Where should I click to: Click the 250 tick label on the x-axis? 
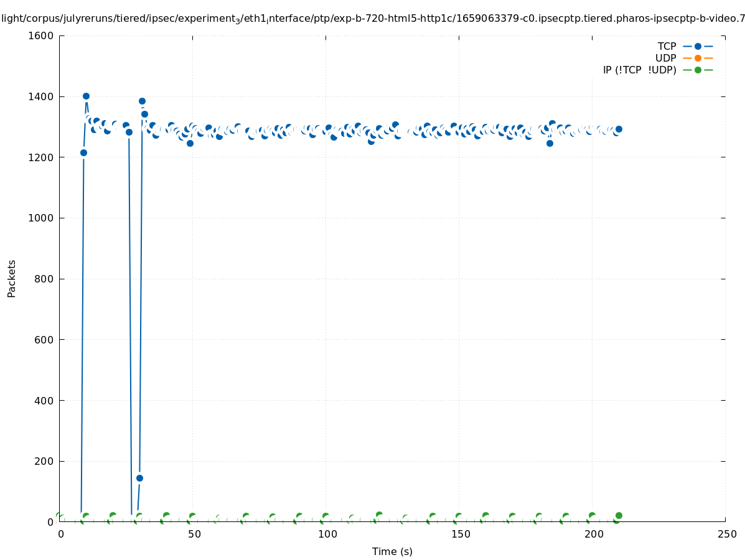(x=726, y=534)
